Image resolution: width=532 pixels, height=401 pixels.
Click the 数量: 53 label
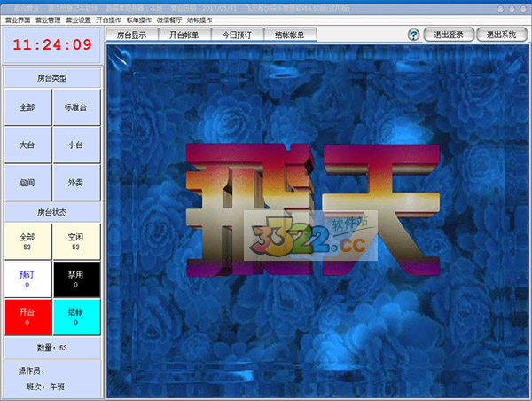[52, 348]
